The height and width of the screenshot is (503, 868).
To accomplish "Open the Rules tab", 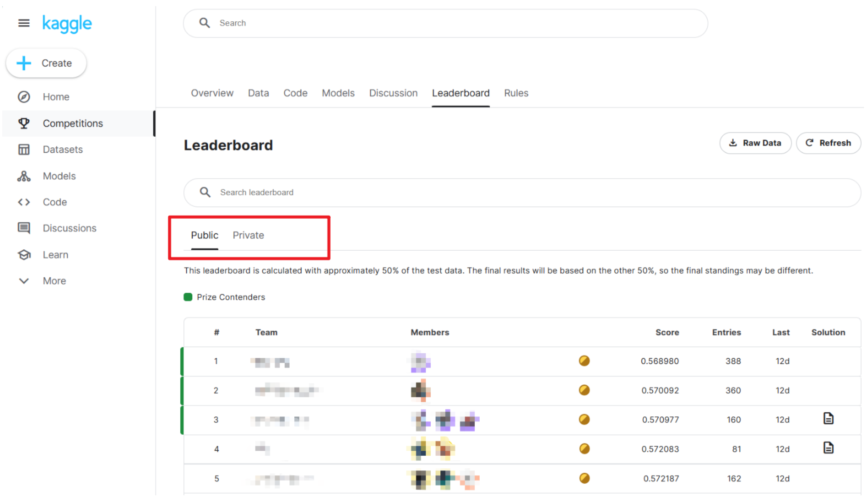I will click(516, 93).
